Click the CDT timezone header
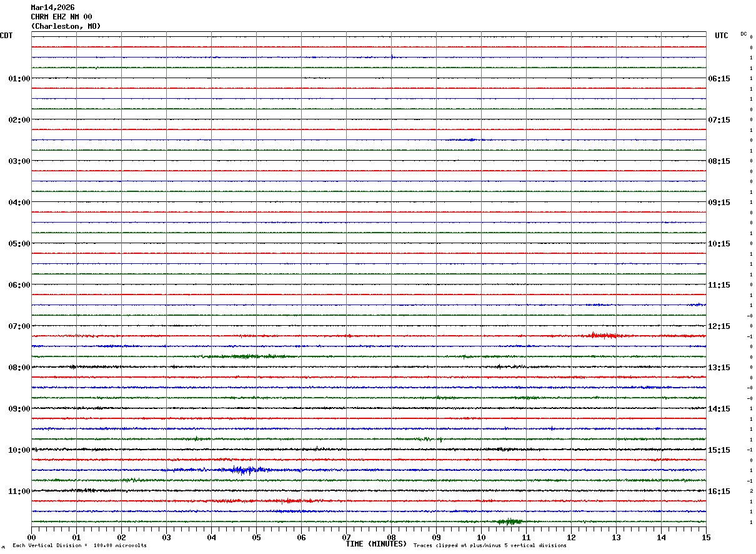Screen dimensions: 756x554 coord(6,36)
